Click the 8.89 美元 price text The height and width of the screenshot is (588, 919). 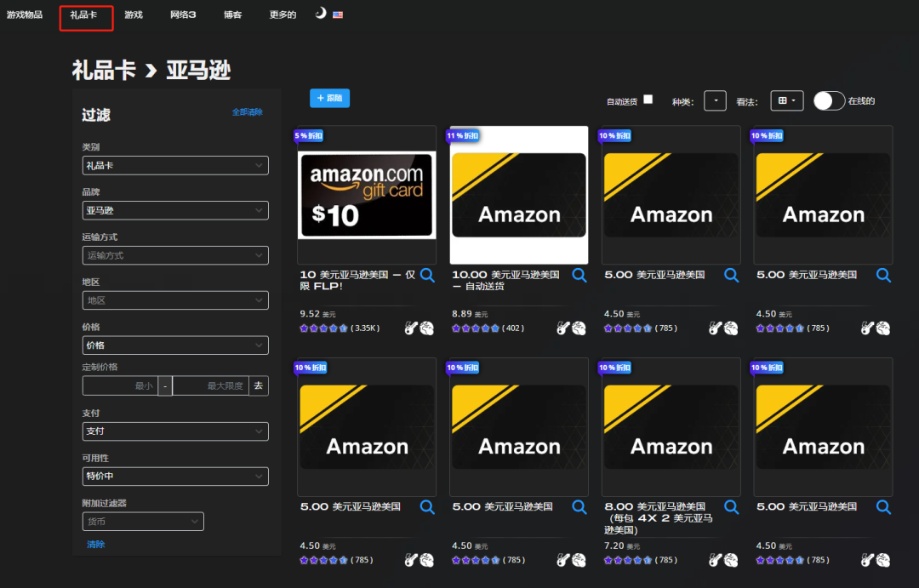[470, 314]
